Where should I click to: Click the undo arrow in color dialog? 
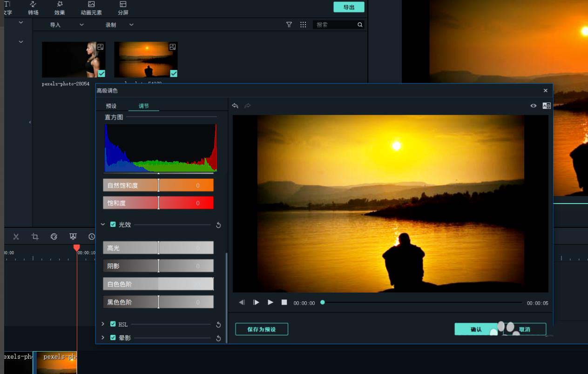pyautogui.click(x=235, y=106)
